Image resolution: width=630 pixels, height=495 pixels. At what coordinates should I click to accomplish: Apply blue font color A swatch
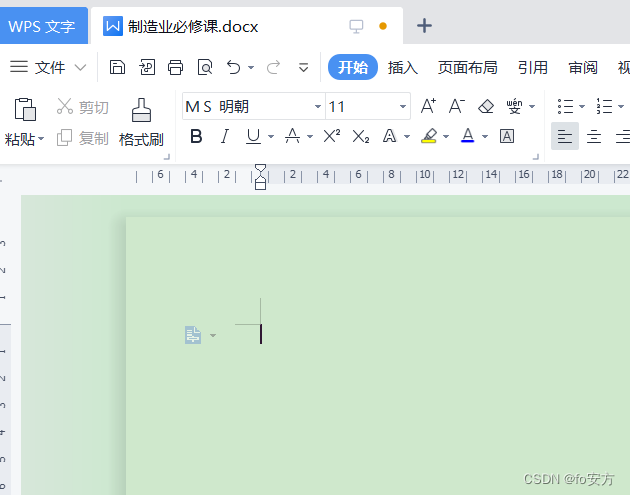(x=468, y=136)
